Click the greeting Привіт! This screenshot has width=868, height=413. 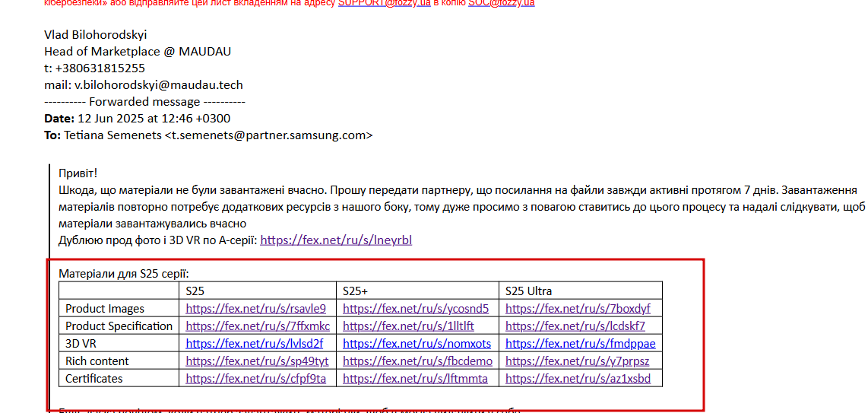pos(78,173)
